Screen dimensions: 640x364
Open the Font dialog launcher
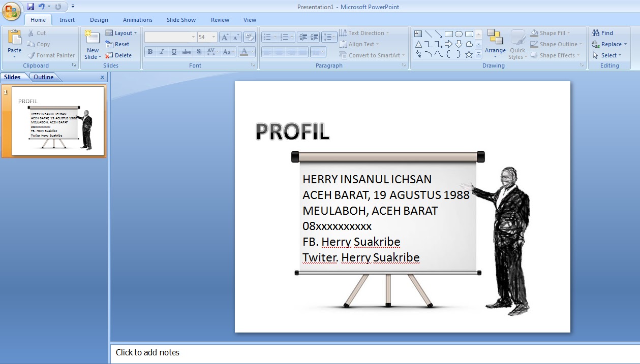click(253, 65)
